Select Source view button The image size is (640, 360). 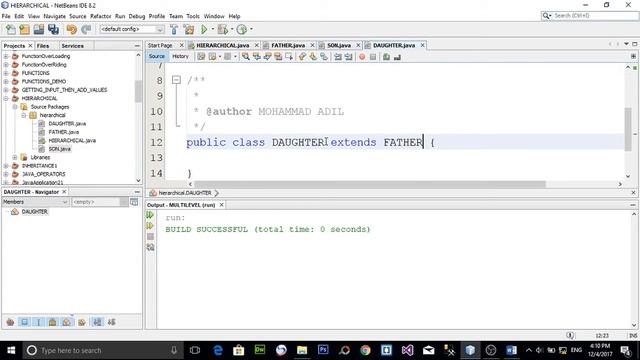point(157,56)
